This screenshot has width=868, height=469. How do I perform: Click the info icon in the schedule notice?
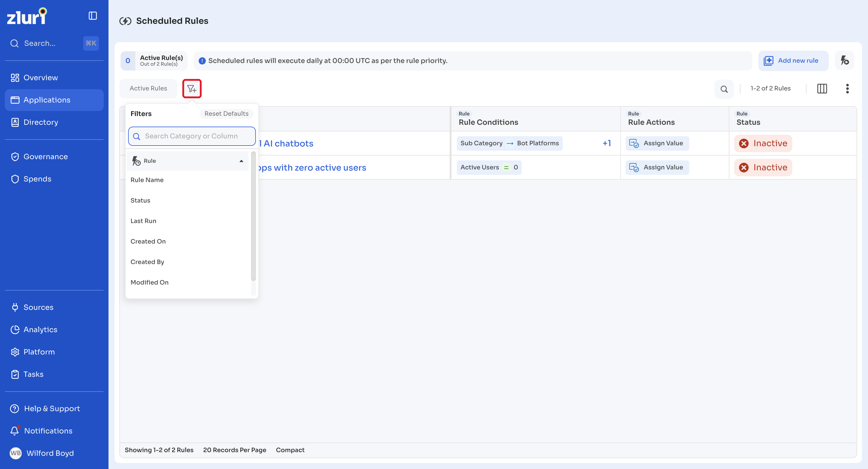coord(202,61)
